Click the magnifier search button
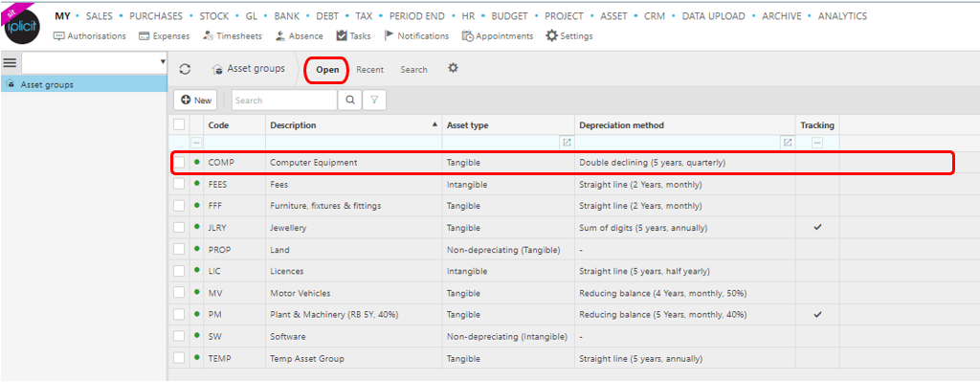 click(350, 100)
